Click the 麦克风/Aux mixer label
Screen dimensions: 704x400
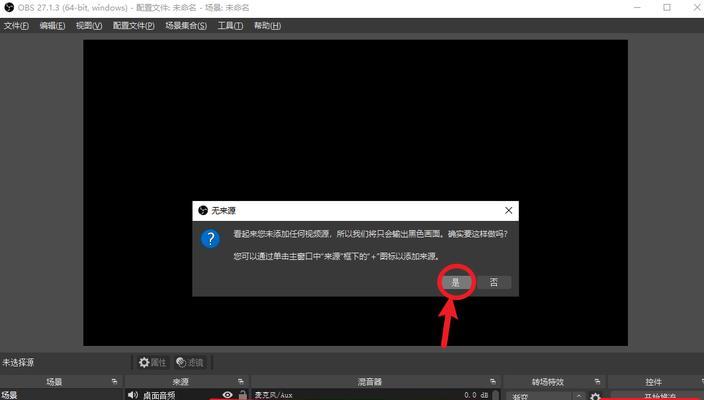click(273, 395)
